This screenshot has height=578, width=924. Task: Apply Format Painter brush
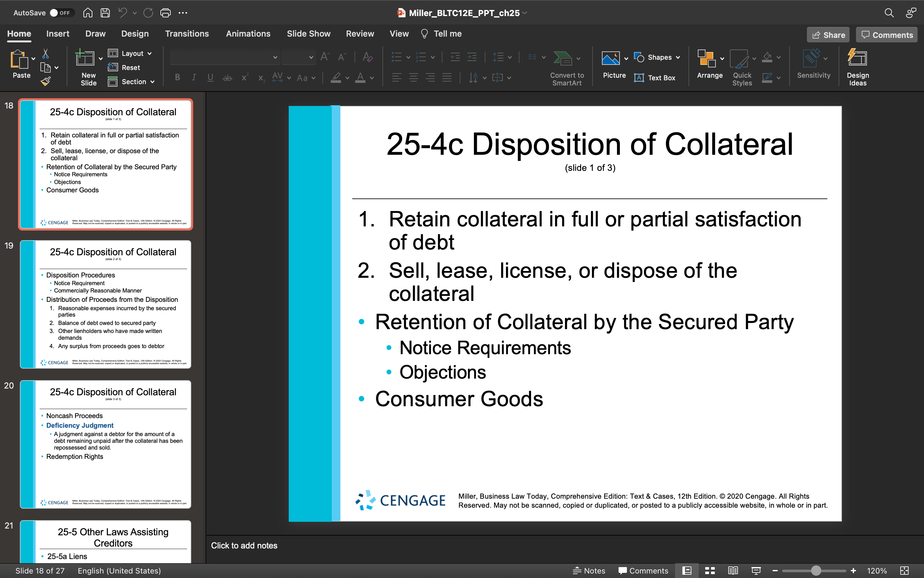pos(46,81)
